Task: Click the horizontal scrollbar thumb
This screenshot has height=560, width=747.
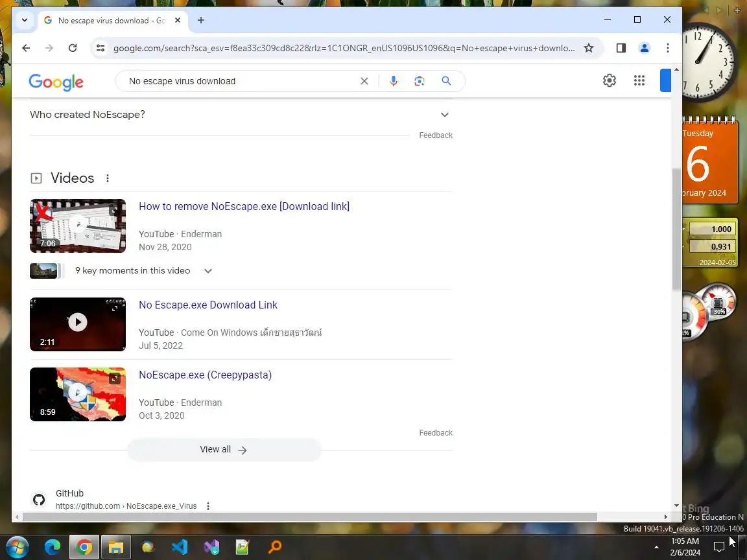Action: point(310,517)
